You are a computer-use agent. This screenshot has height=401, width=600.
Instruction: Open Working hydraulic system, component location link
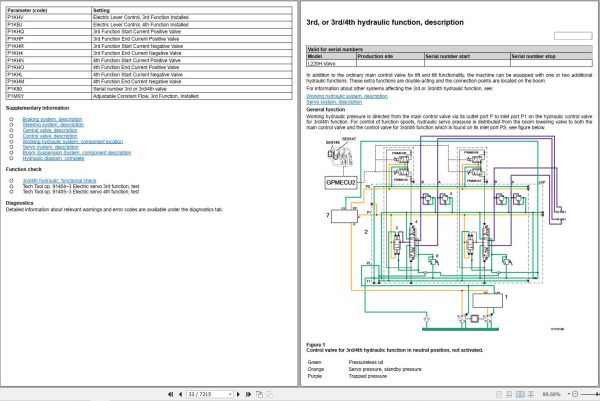(x=71, y=142)
